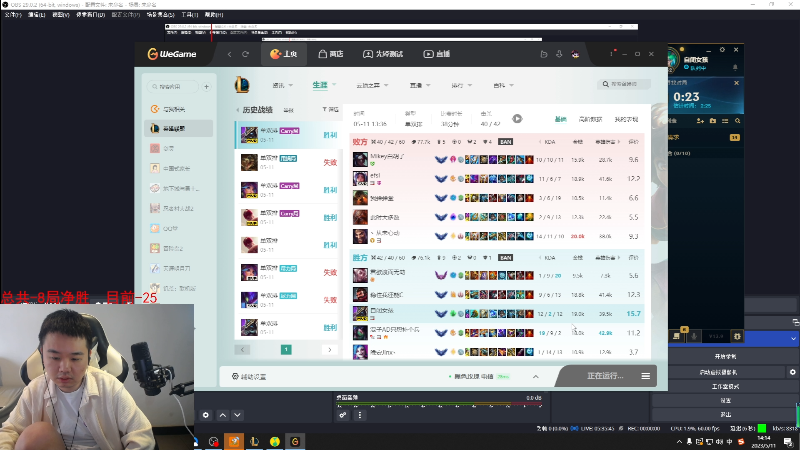Open WeGame bottom-bar hamburger menu
The height and width of the screenshot is (450, 800).
(645, 376)
